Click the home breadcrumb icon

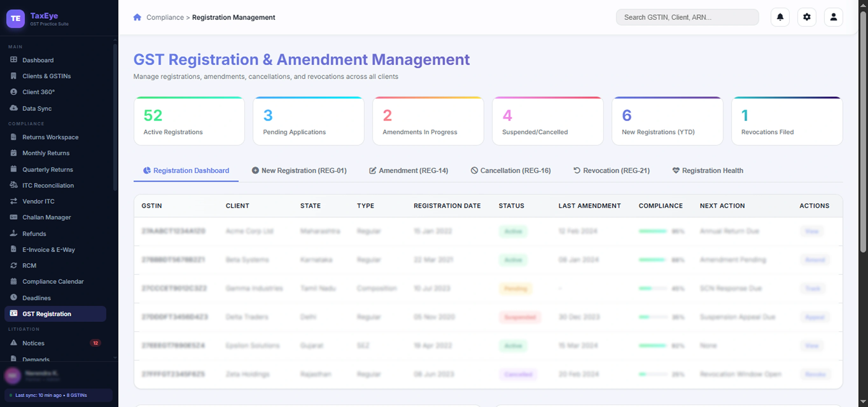[x=137, y=17]
